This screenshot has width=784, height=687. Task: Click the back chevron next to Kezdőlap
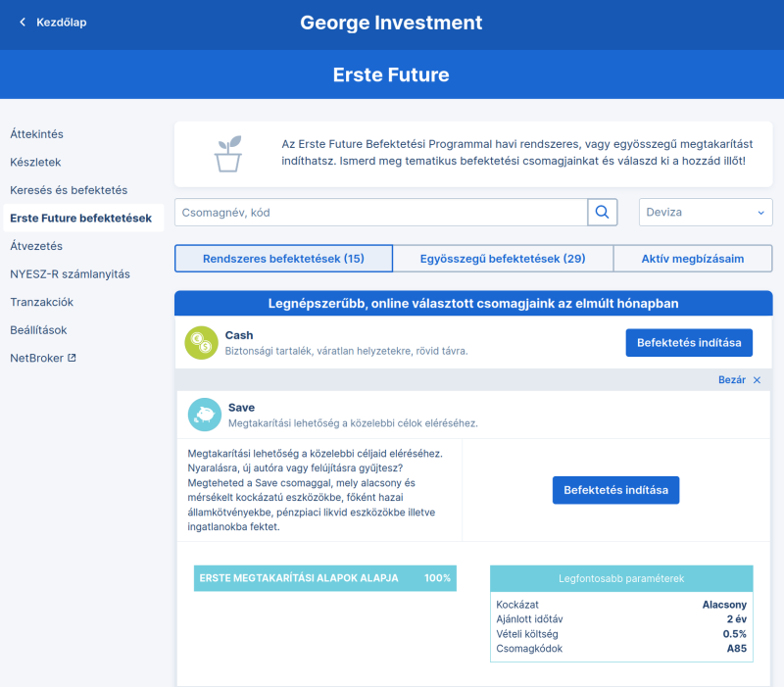tap(23, 22)
